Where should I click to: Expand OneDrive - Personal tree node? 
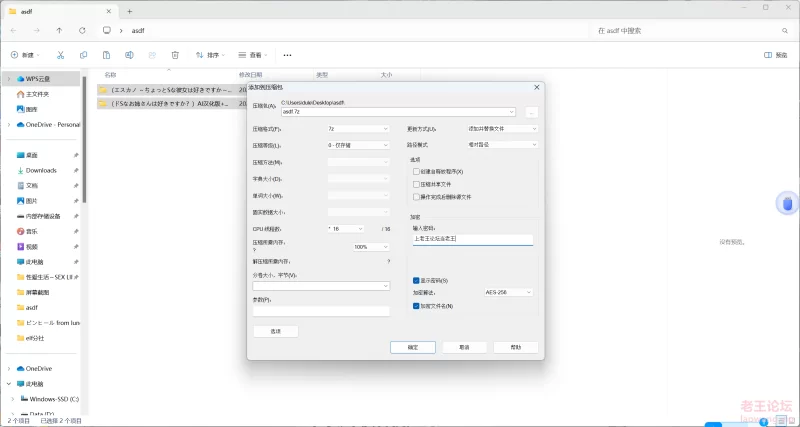[x=9, y=124]
